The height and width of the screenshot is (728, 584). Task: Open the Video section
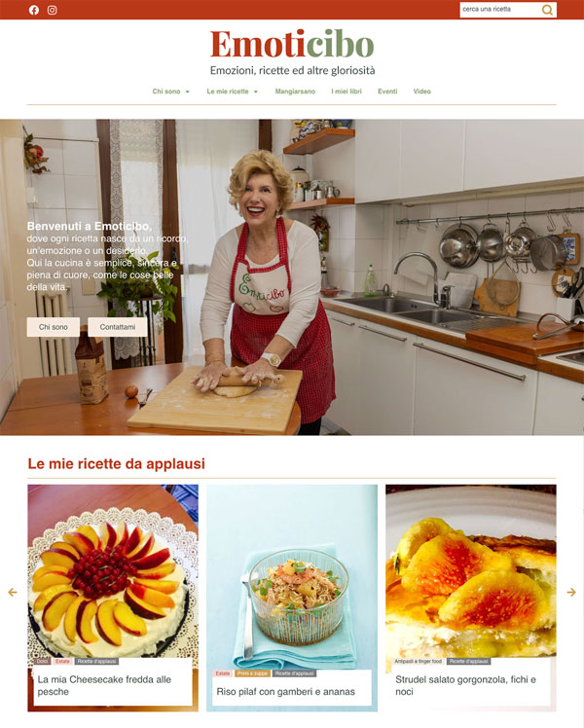[x=422, y=91]
